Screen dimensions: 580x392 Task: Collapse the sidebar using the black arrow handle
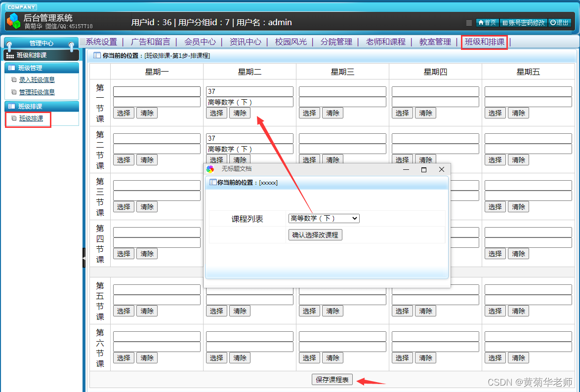click(84, 258)
